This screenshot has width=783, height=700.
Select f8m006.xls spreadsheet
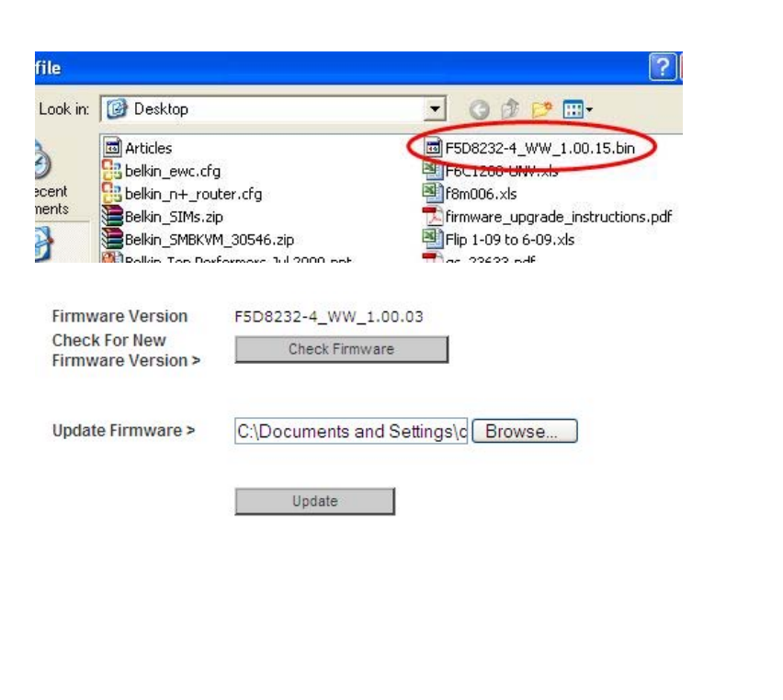(x=470, y=194)
